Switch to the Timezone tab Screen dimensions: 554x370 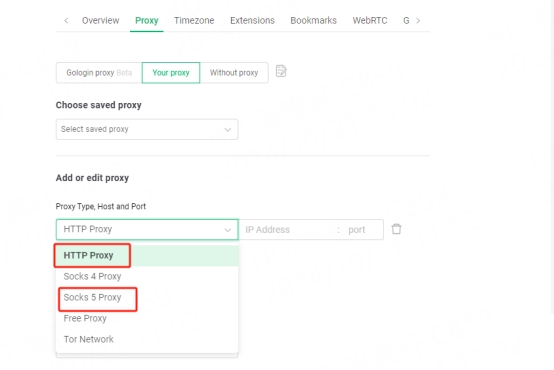[x=194, y=20]
